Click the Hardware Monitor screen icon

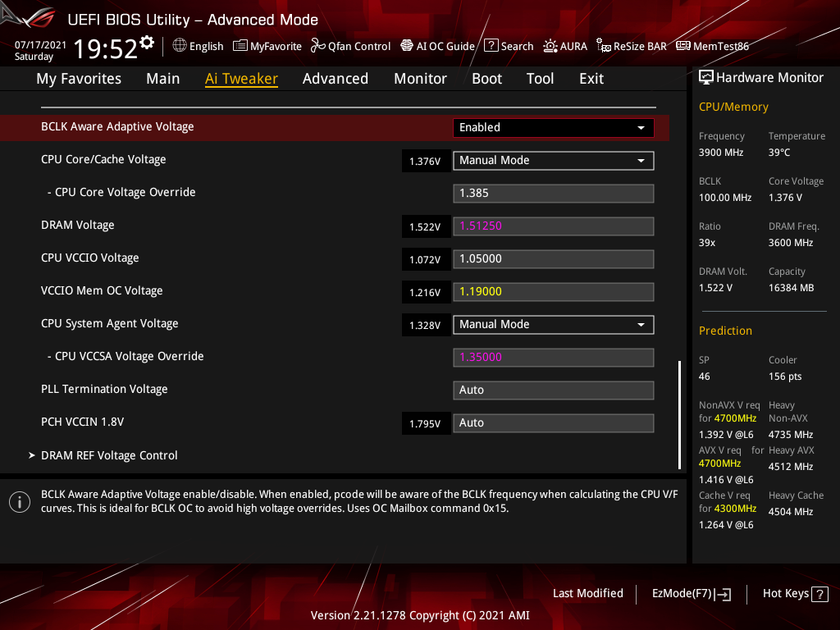tap(706, 77)
